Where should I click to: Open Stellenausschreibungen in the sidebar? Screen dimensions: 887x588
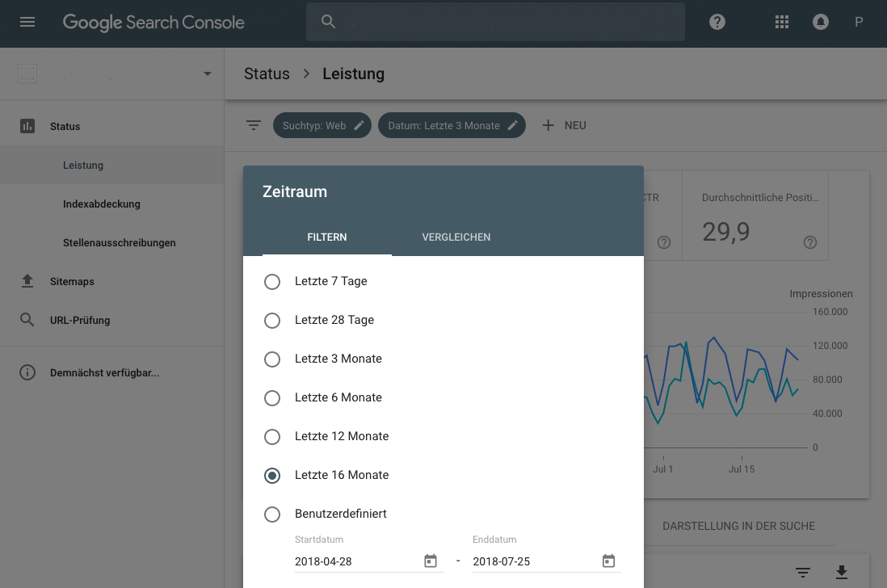112,242
